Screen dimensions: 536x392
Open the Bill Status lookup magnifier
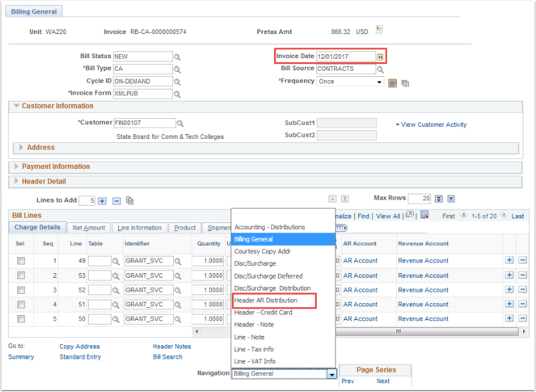177,57
